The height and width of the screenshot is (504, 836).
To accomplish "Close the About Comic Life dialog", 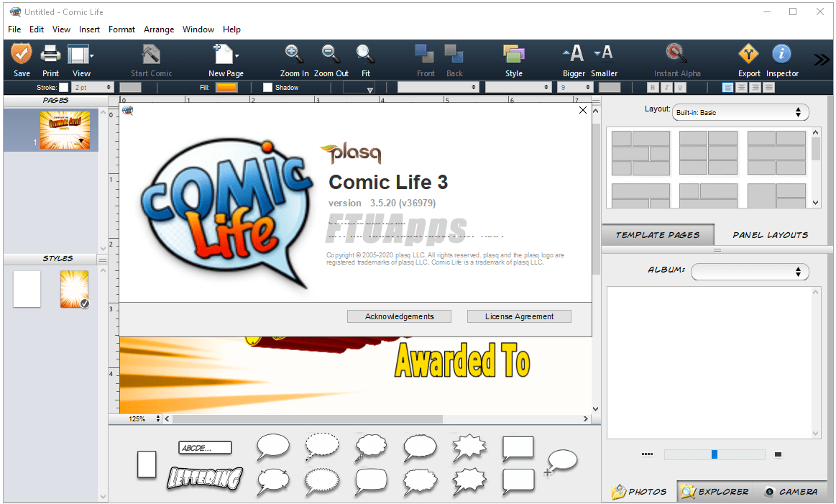I will (583, 110).
